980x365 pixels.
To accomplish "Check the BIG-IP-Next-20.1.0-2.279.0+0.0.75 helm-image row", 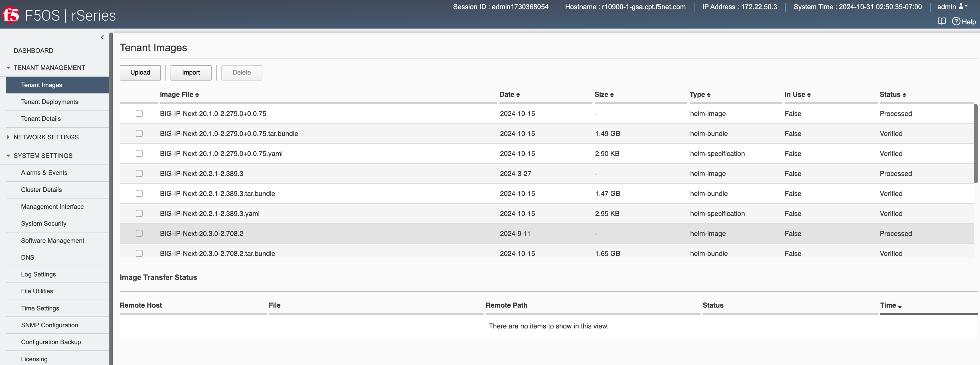I will click(x=139, y=114).
